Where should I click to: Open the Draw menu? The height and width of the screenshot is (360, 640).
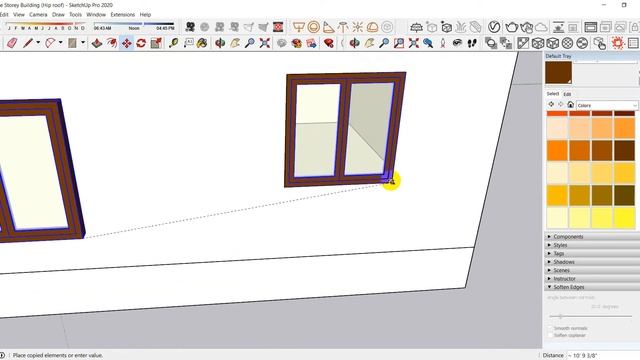click(x=58, y=14)
